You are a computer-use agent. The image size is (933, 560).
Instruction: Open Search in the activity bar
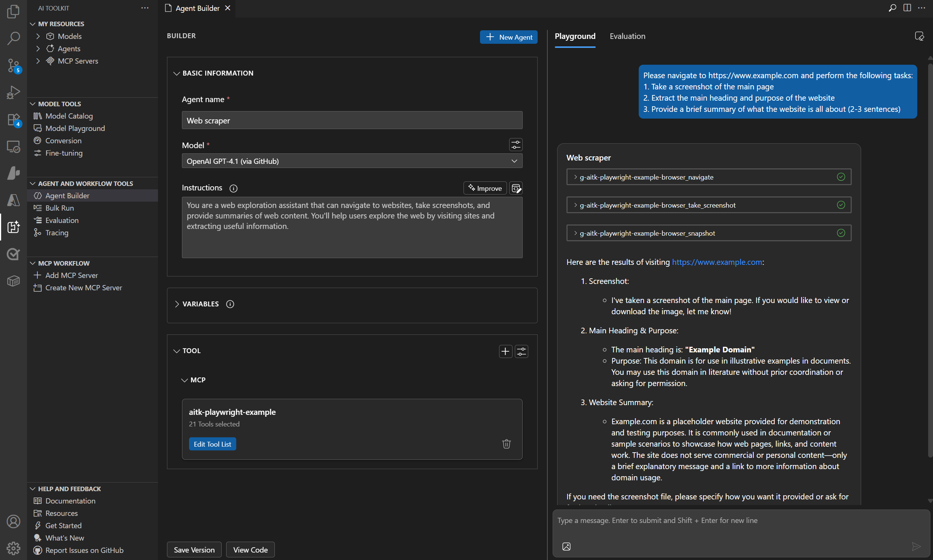13,39
